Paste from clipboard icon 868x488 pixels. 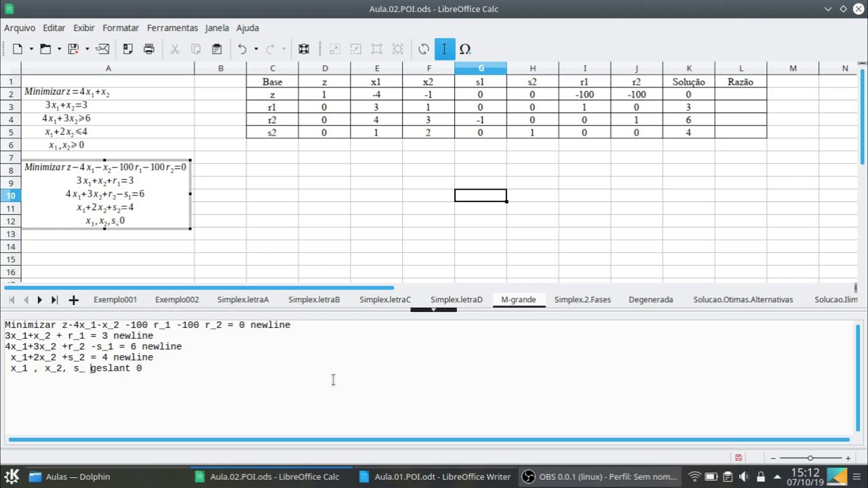[217, 49]
